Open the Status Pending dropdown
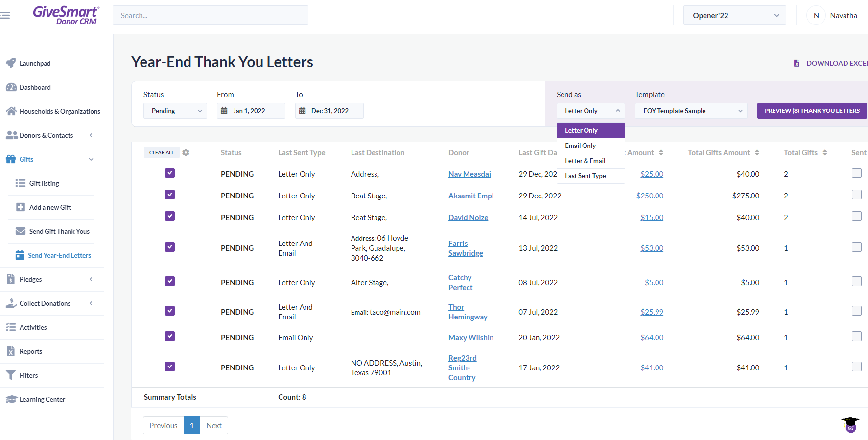This screenshot has height=440, width=868. 175,111
